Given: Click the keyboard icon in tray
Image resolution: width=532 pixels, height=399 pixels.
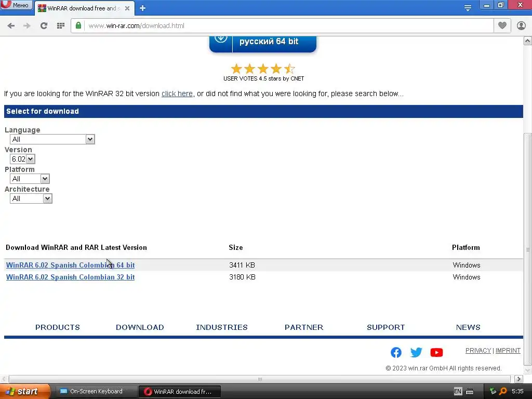Looking at the screenshot, I should [470, 392].
